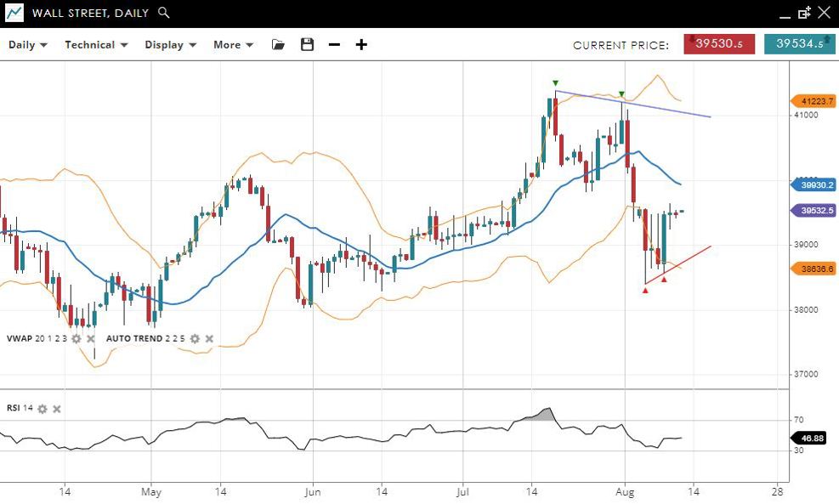Open RSI indicator settings gear

(43, 409)
